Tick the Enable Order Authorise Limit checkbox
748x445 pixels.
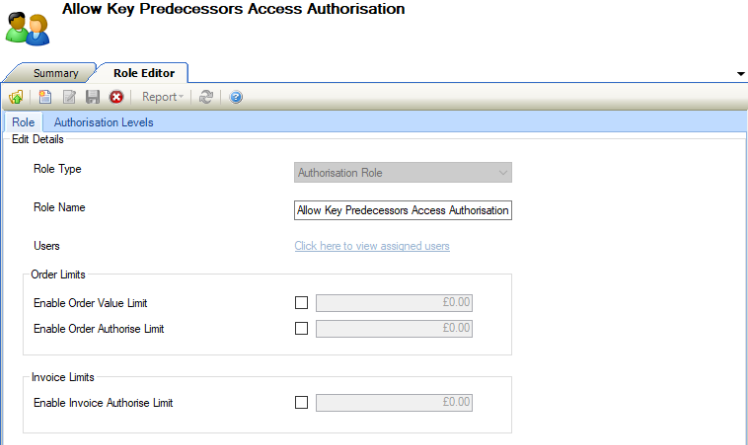tap(302, 328)
